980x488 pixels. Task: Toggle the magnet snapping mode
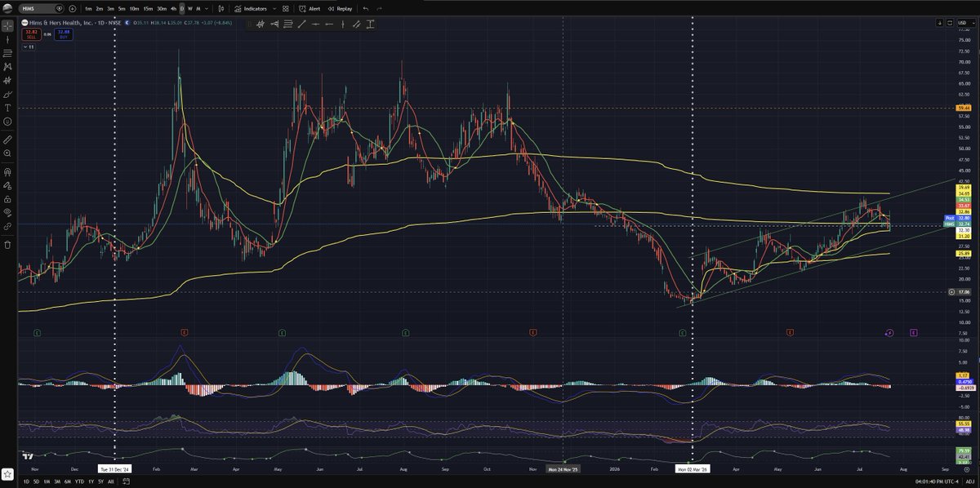pos(7,172)
